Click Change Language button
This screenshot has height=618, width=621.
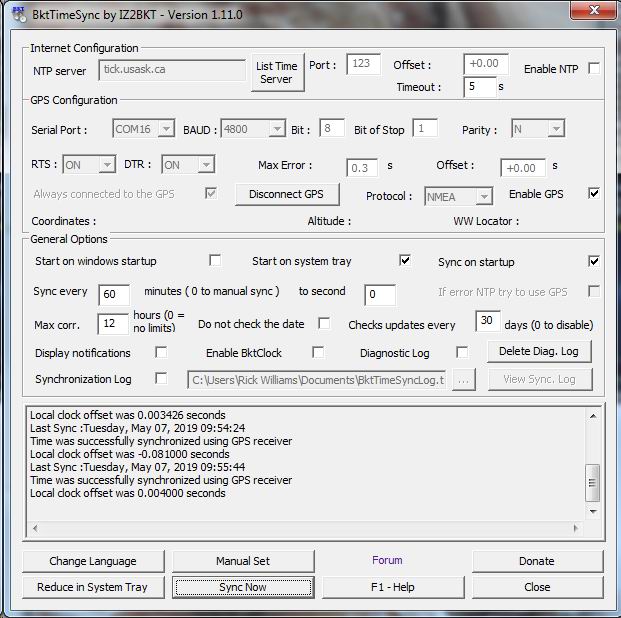point(93,561)
